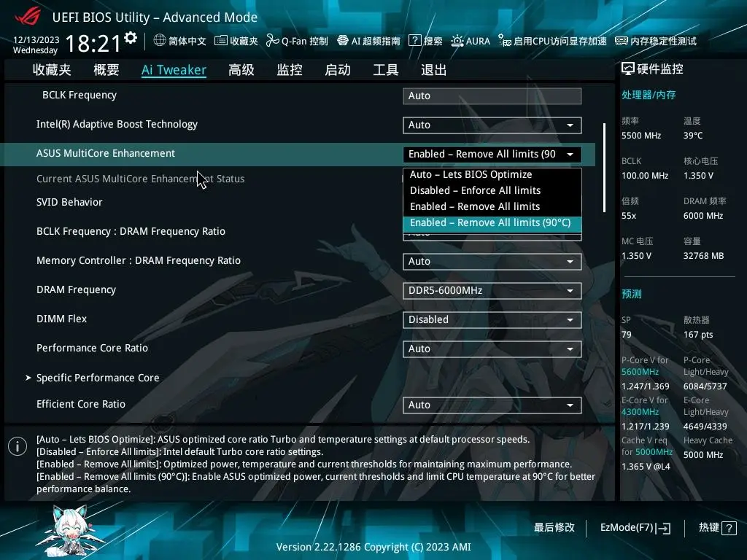Click the AI 超频指南 brain icon
Viewport: 747px width, 560px height.
[343, 41]
